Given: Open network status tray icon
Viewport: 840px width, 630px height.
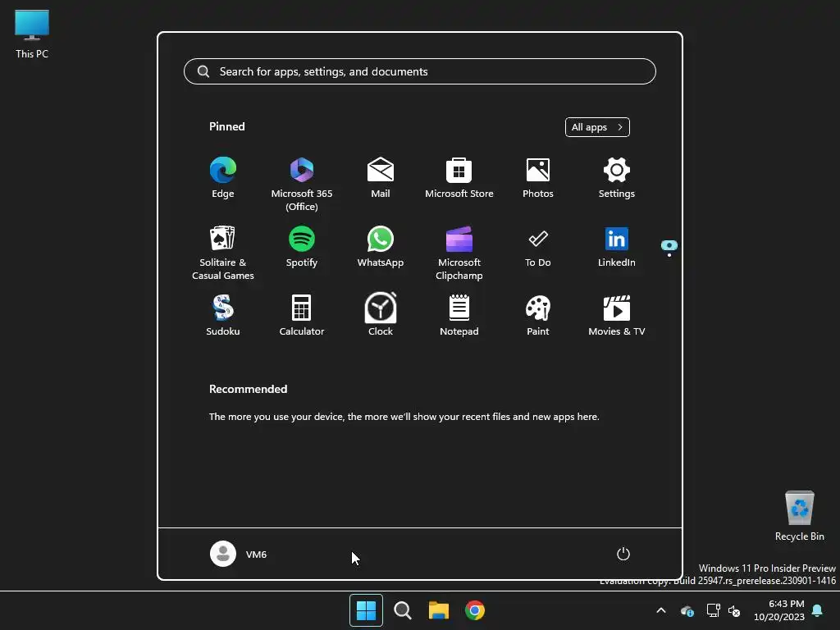Looking at the screenshot, I should tap(713, 610).
